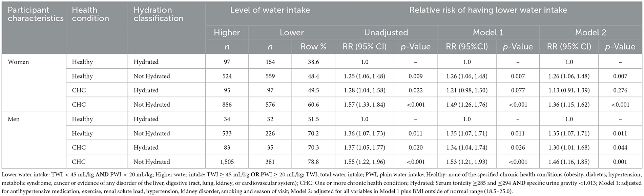Click the Hydration classification header

click(159, 14)
